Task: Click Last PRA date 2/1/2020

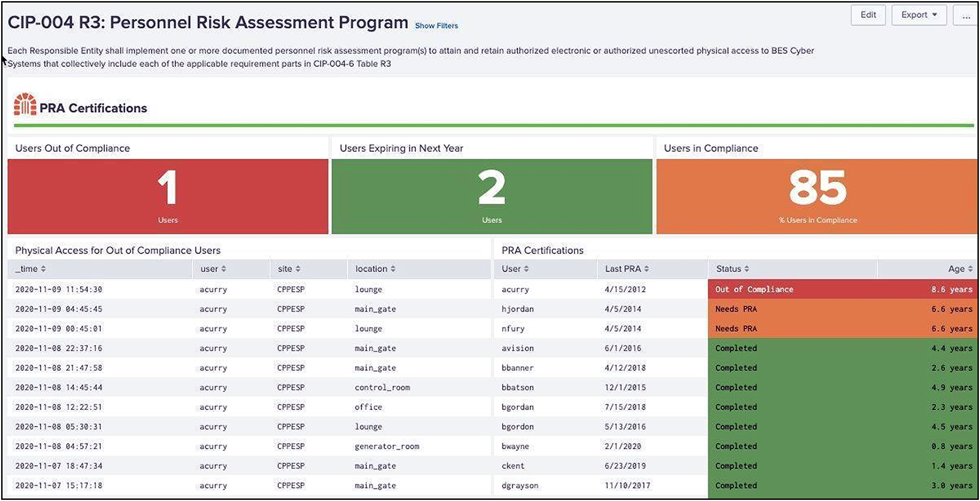Action: tap(623, 447)
